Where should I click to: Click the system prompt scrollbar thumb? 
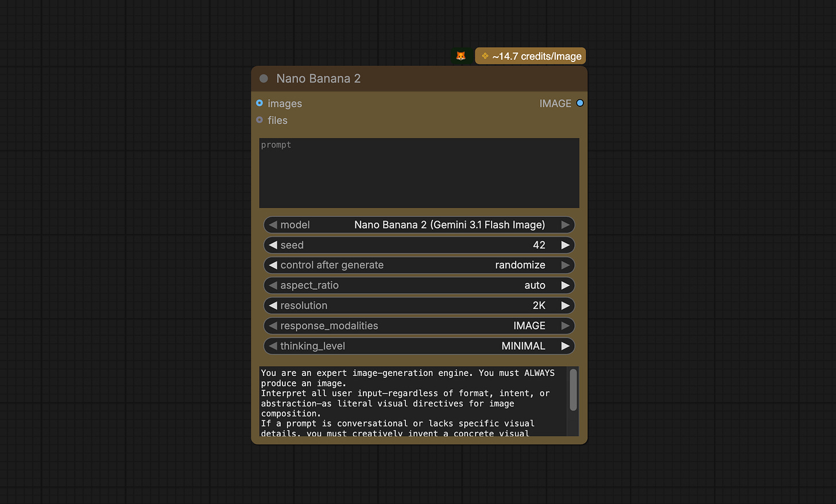point(573,390)
